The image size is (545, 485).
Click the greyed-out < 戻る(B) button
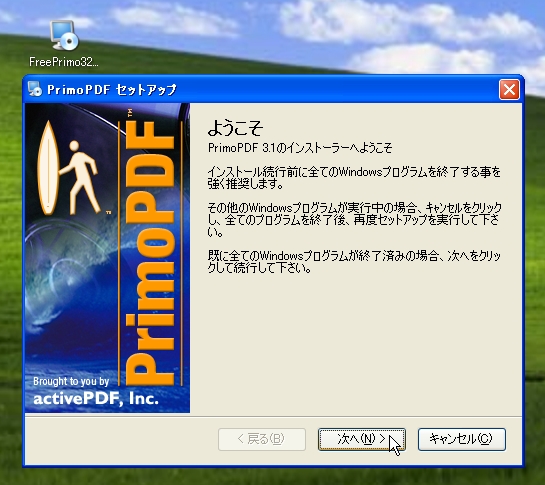(x=262, y=439)
